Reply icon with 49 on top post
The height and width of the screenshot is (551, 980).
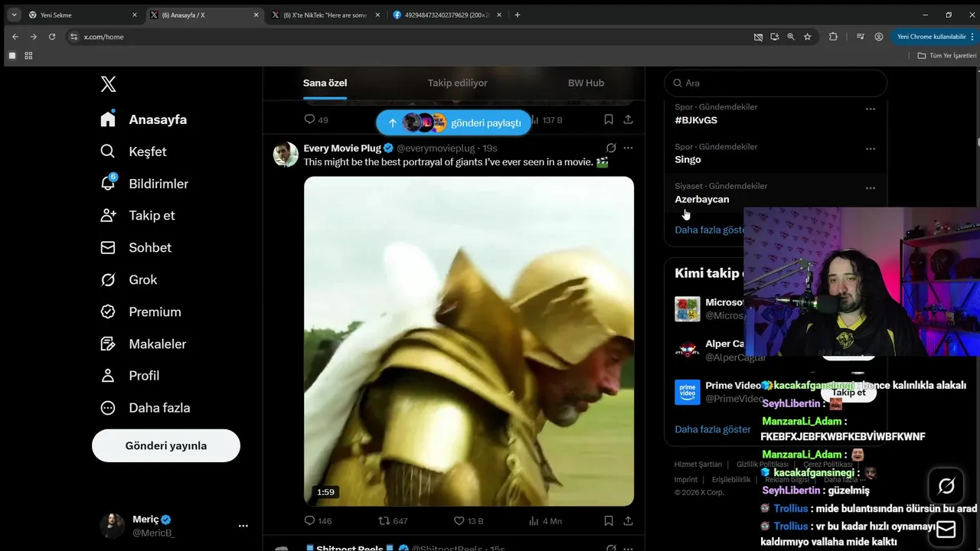click(316, 119)
